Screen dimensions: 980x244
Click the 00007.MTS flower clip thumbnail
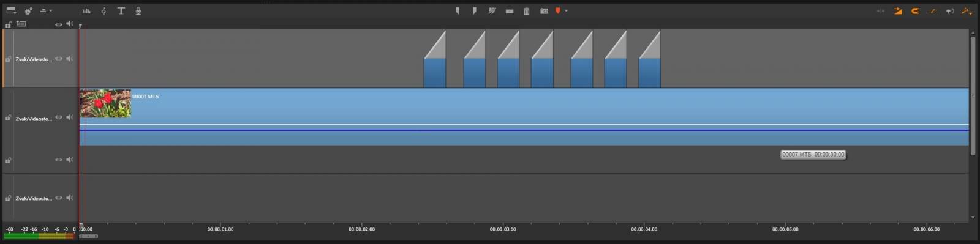tap(105, 103)
